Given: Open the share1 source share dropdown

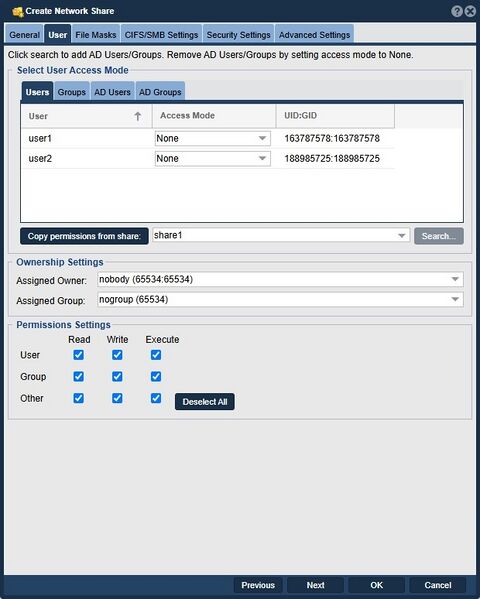Looking at the screenshot, I should tap(281, 235).
